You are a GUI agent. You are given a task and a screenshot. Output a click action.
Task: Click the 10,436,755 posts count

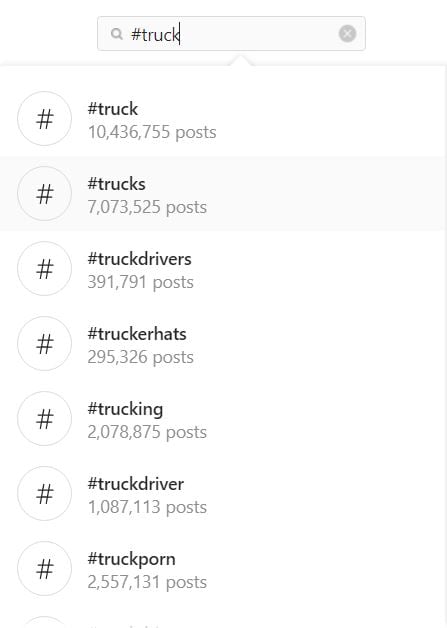point(152,132)
